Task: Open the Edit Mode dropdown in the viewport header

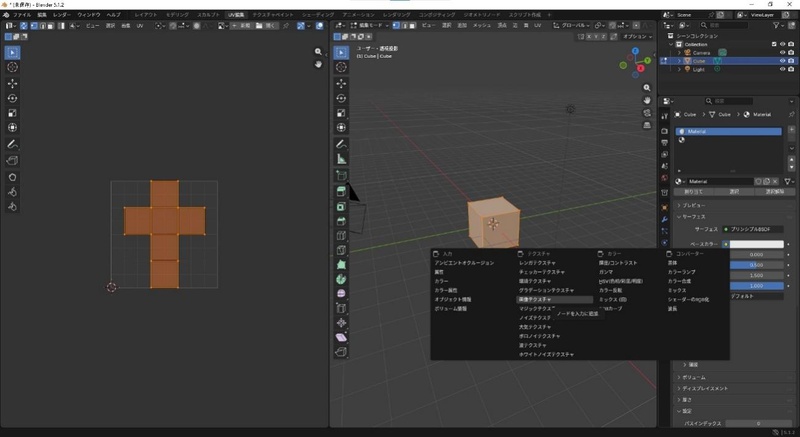Action: click(370, 25)
